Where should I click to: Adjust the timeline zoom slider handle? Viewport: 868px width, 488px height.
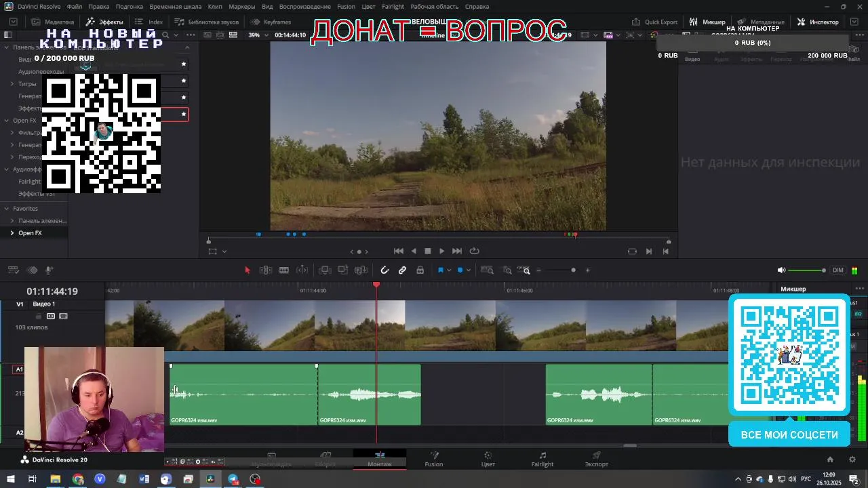[573, 270]
